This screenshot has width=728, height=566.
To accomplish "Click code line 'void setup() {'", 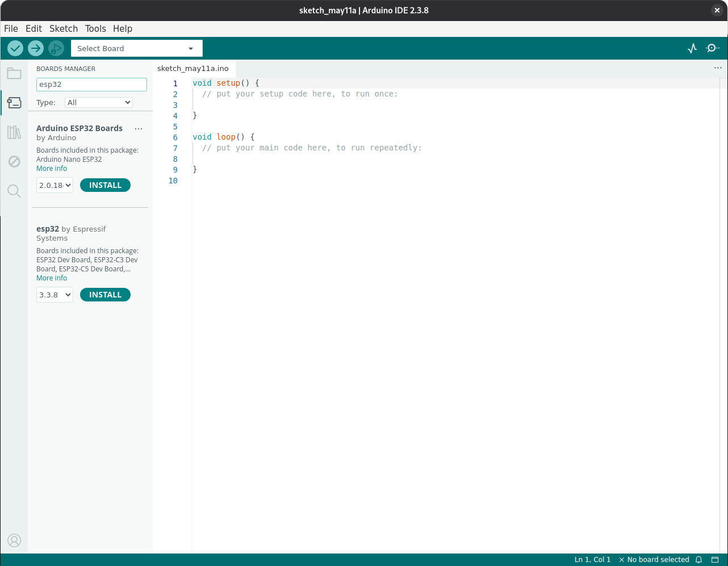I will 226,83.
